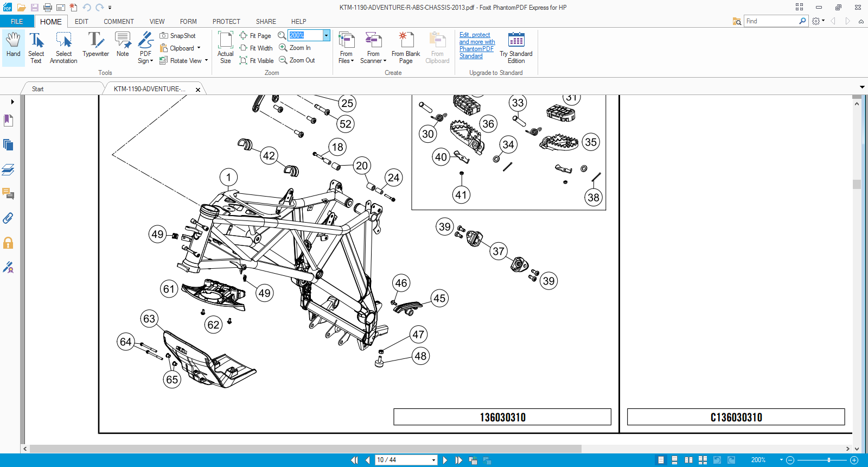Viewport: 868px width, 467px height.
Task: Expand the Rotate View dropdown
Action: click(206, 61)
